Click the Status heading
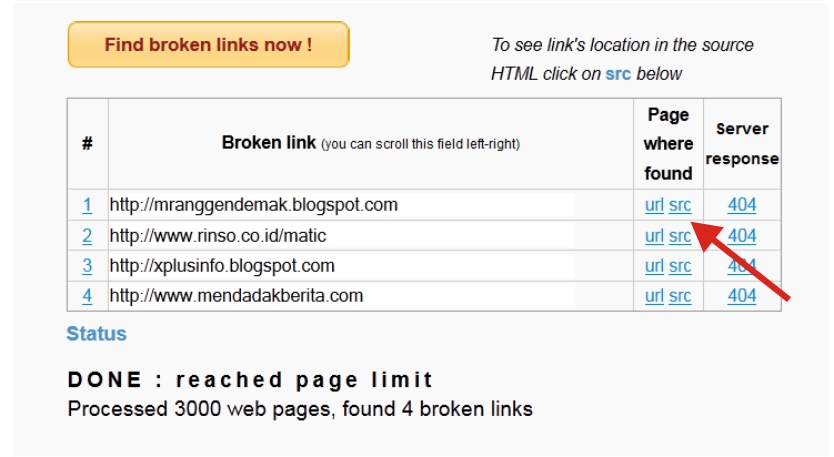 click(97, 334)
